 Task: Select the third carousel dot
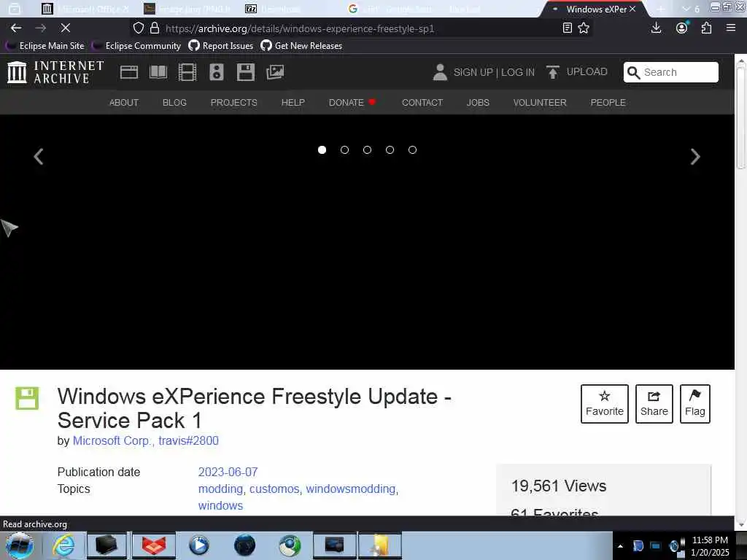[x=368, y=150]
